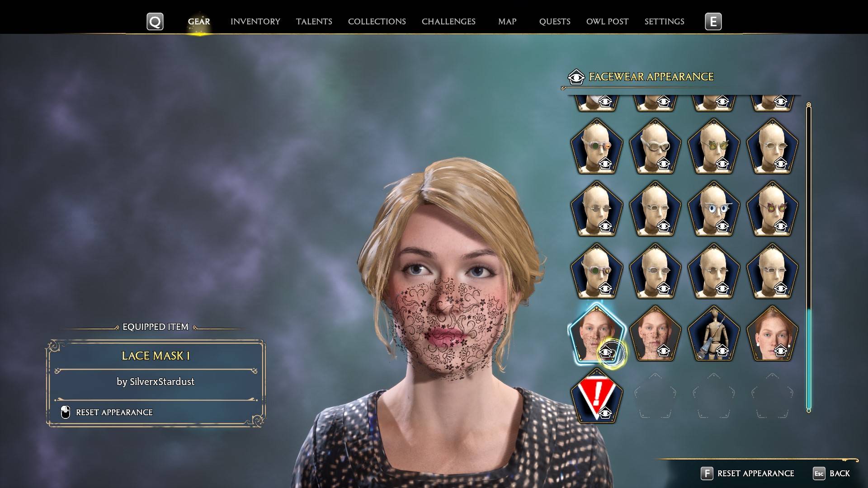Open the Gear tab

tap(199, 22)
